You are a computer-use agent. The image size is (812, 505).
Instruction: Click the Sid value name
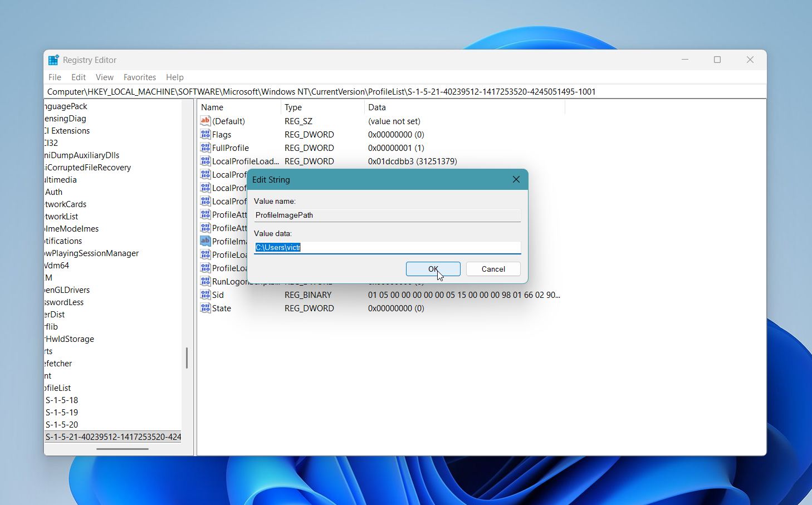(x=218, y=295)
